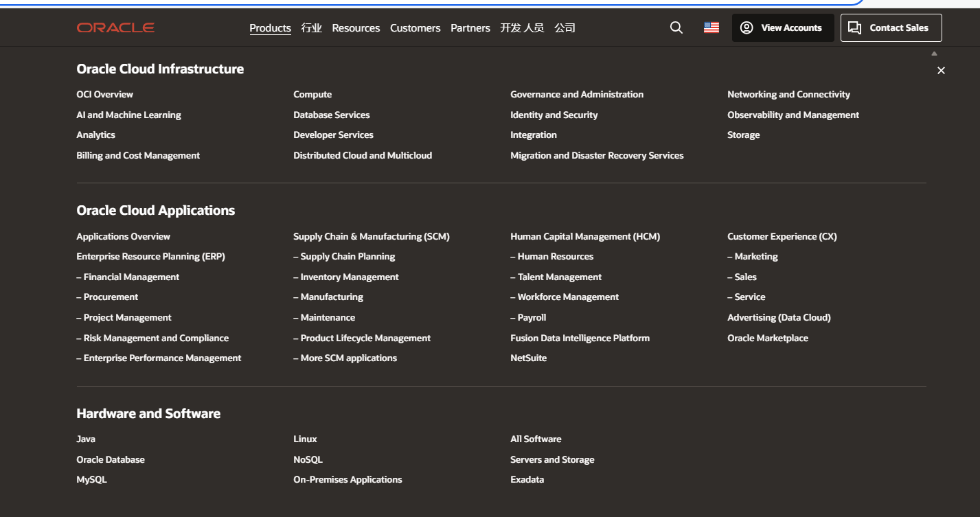Open the NetSuite link
980x517 pixels.
click(x=529, y=358)
